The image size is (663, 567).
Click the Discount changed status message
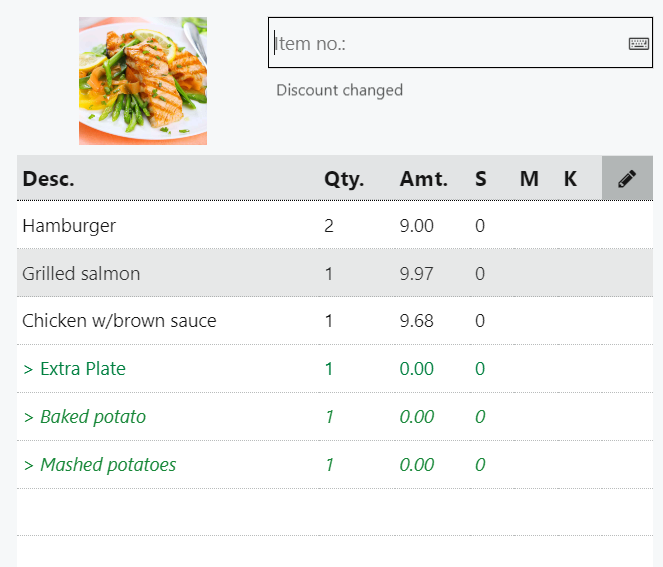coord(339,91)
